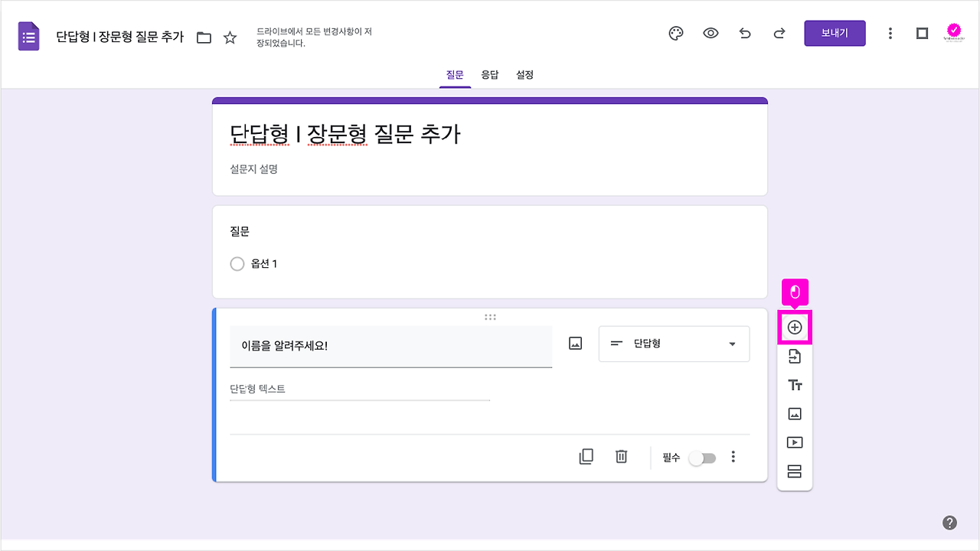The height and width of the screenshot is (551, 980).
Task: Switch to the 응답 tab
Action: [x=490, y=74]
